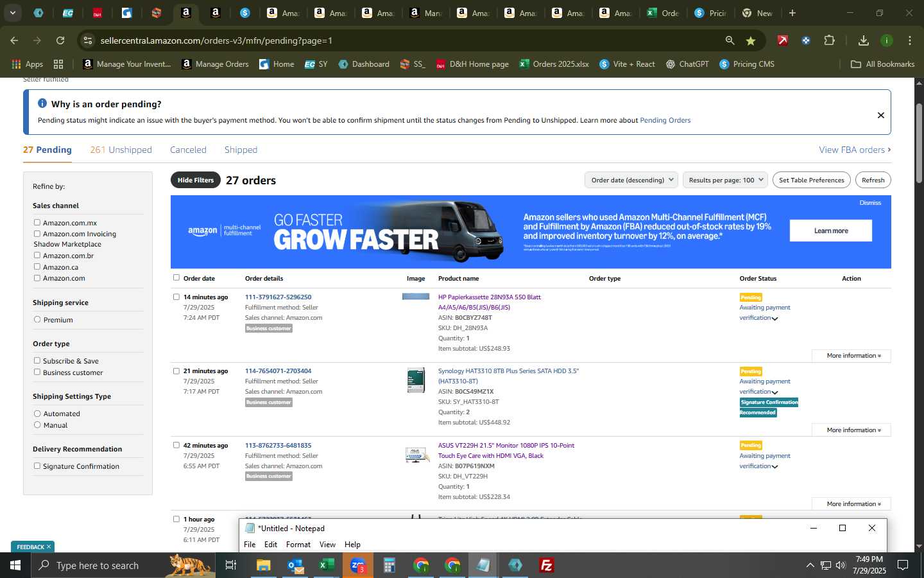Open the View FBA orders link

click(855, 150)
